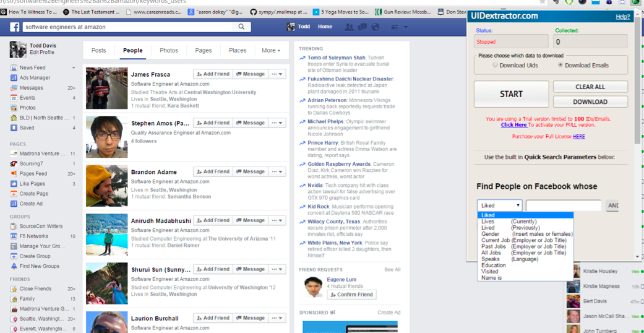
Task: Switch to the Pages tab
Action: (x=204, y=51)
